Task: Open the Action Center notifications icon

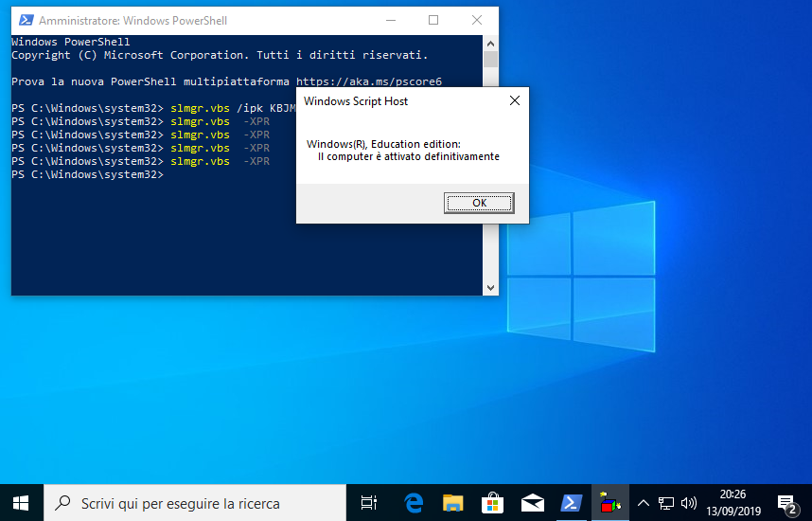Action: (787, 503)
